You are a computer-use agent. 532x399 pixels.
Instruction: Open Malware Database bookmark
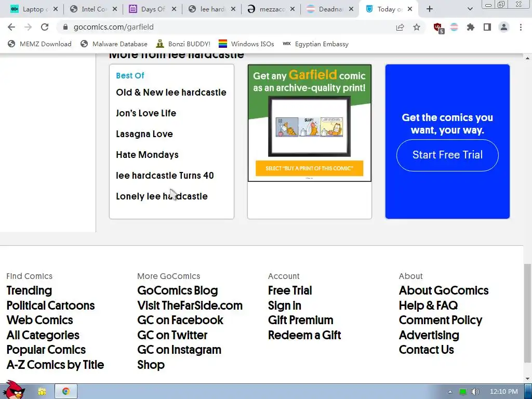[114, 44]
